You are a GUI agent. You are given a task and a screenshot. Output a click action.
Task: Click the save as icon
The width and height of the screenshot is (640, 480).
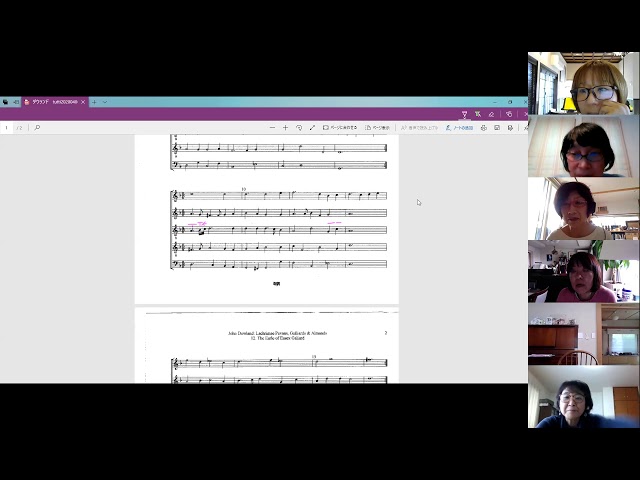click(x=510, y=128)
